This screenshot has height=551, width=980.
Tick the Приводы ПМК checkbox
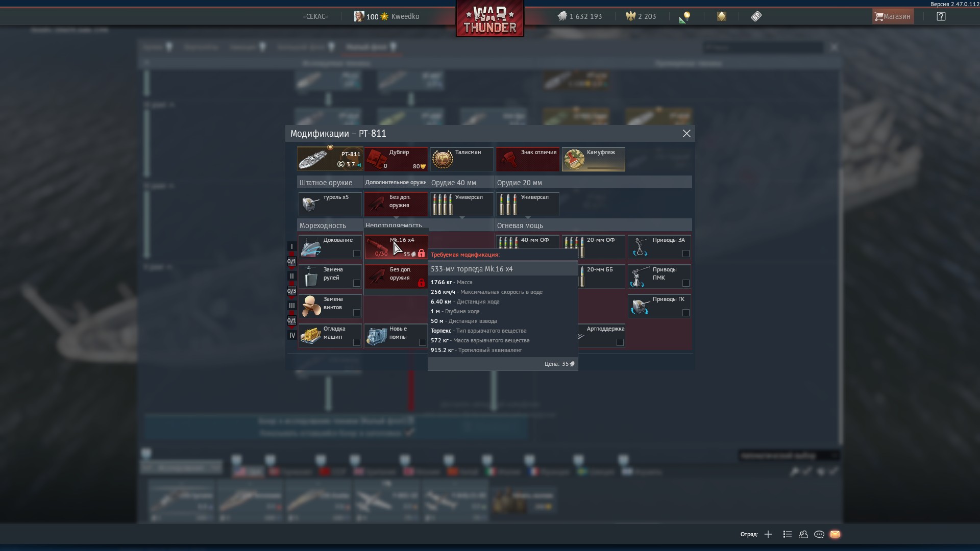[x=685, y=283]
